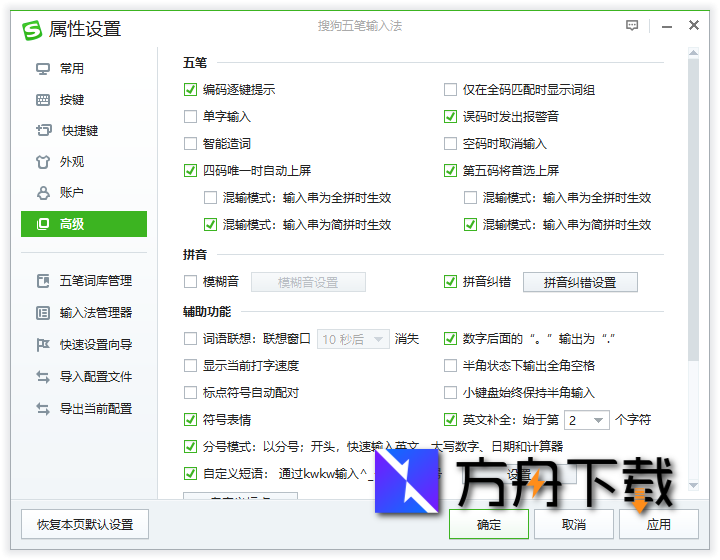Toggle 误码时发出报警音 checkbox
The width and height of the screenshot is (720, 560).
[450, 117]
